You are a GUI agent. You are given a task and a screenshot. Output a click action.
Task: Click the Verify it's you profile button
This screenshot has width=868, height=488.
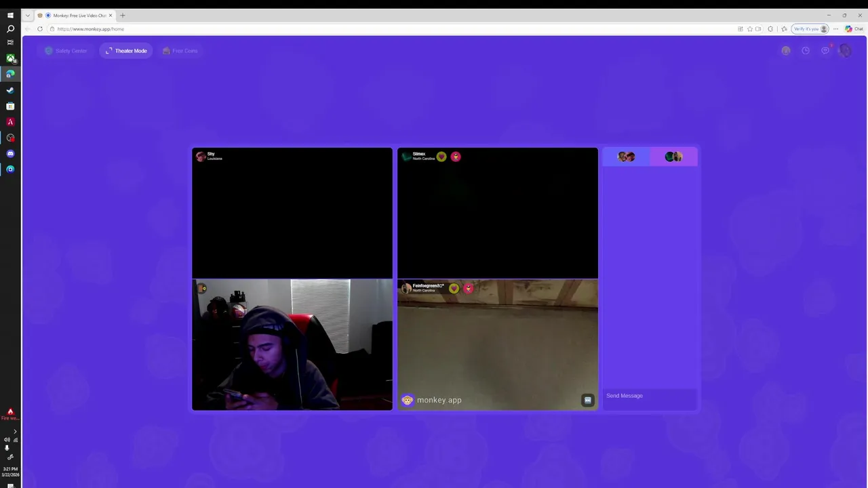[x=810, y=28]
